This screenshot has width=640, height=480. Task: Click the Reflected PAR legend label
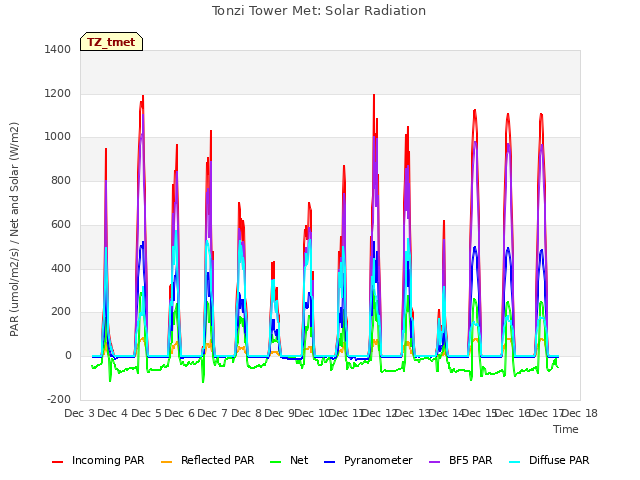[x=217, y=460]
